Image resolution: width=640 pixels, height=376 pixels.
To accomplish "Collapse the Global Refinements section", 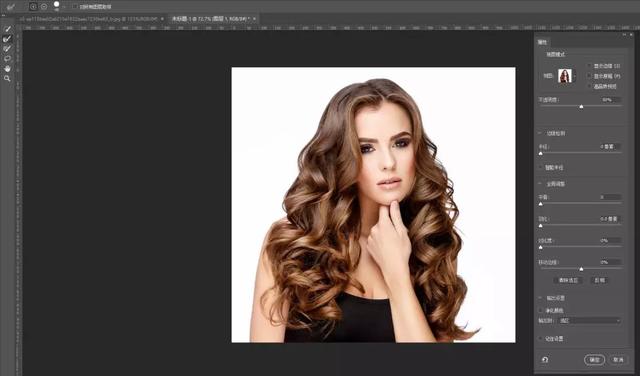I will 540,184.
